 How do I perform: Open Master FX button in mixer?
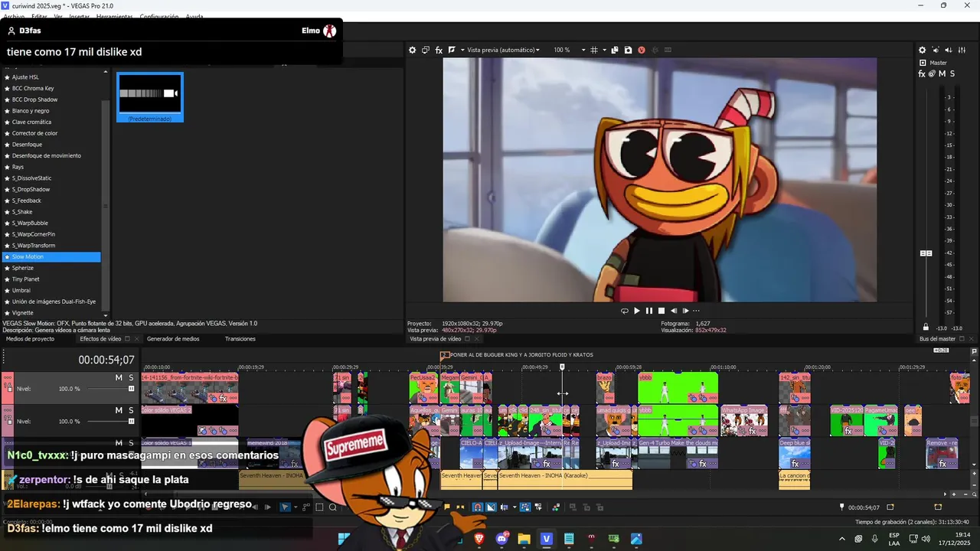pyautogui.click(x=923, y=73)
